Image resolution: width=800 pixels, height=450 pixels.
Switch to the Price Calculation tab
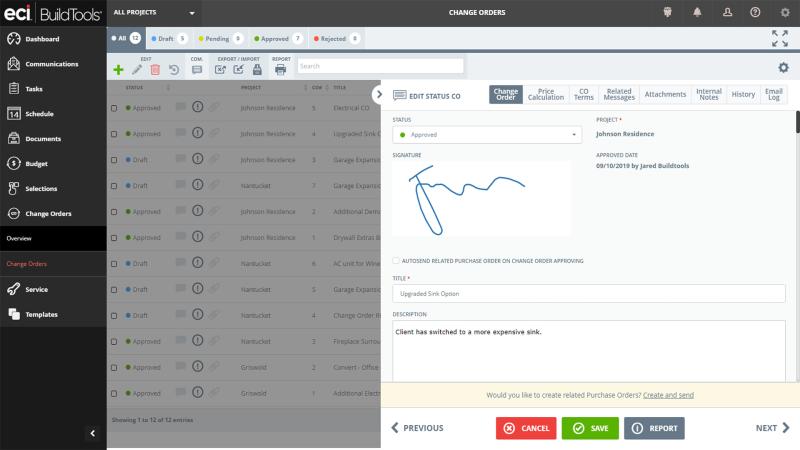click(x=546, y=94)
